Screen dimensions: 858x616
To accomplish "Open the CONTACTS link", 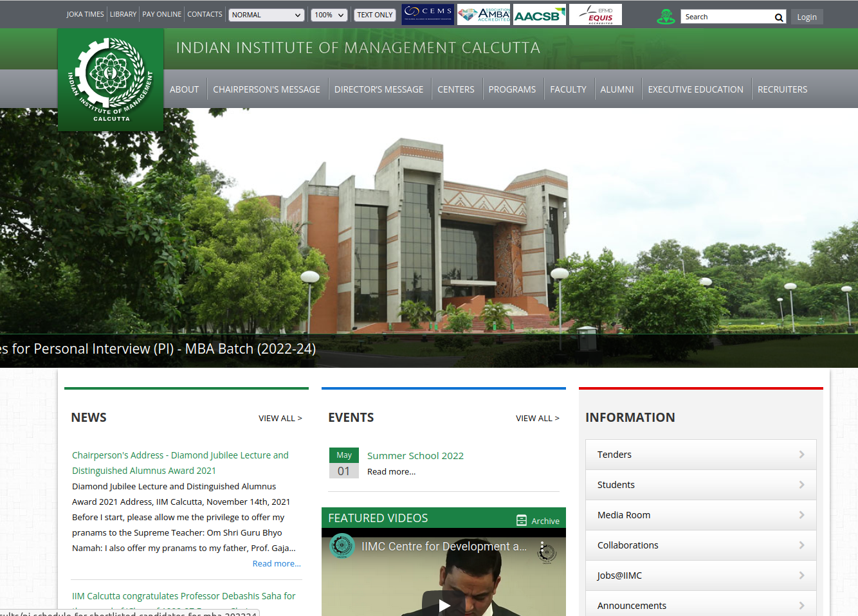I will tap(205, 14).
